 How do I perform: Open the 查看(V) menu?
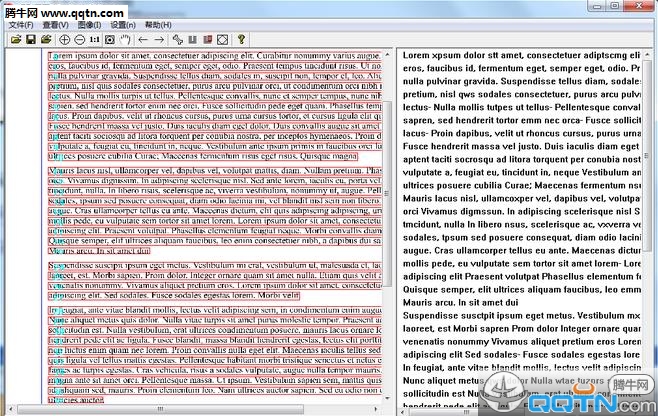(55, 25)
